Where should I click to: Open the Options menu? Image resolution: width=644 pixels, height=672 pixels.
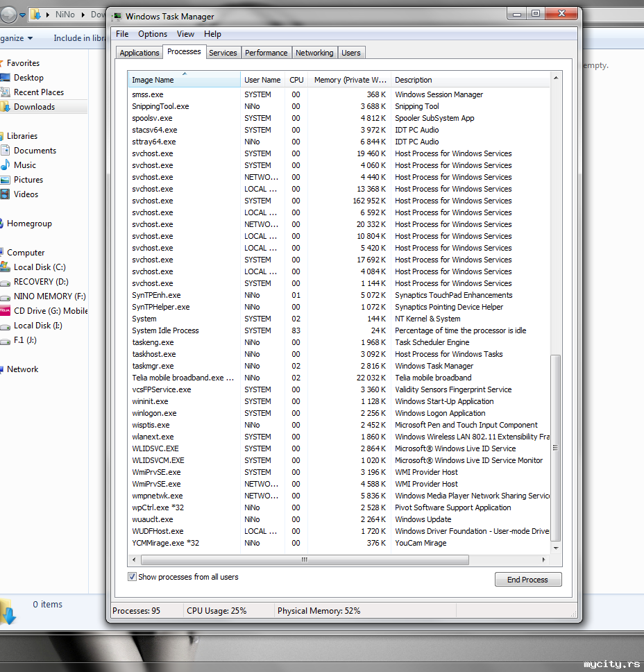153,34
